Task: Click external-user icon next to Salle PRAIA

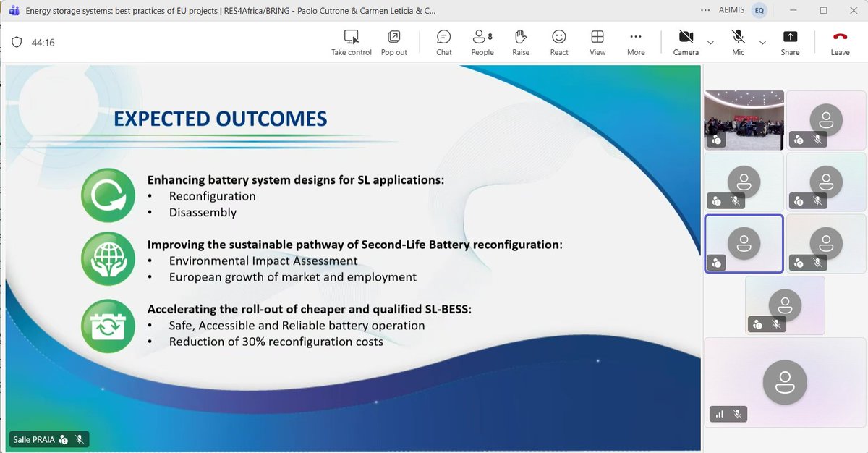Action: 64,439
